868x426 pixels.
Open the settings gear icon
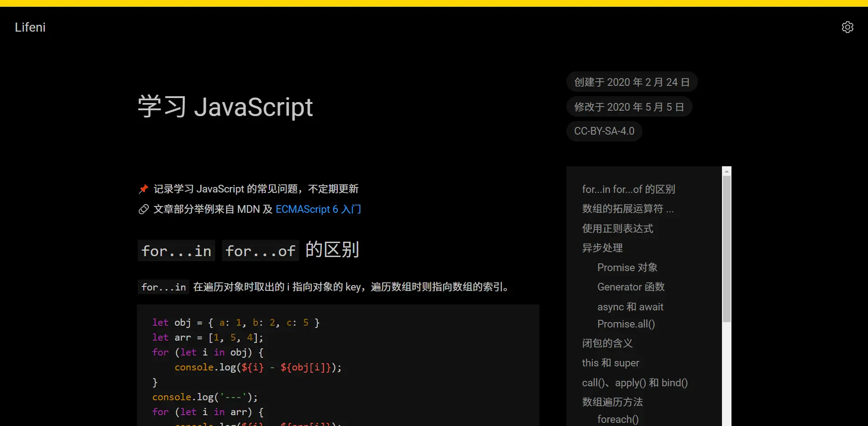point(847,27)
